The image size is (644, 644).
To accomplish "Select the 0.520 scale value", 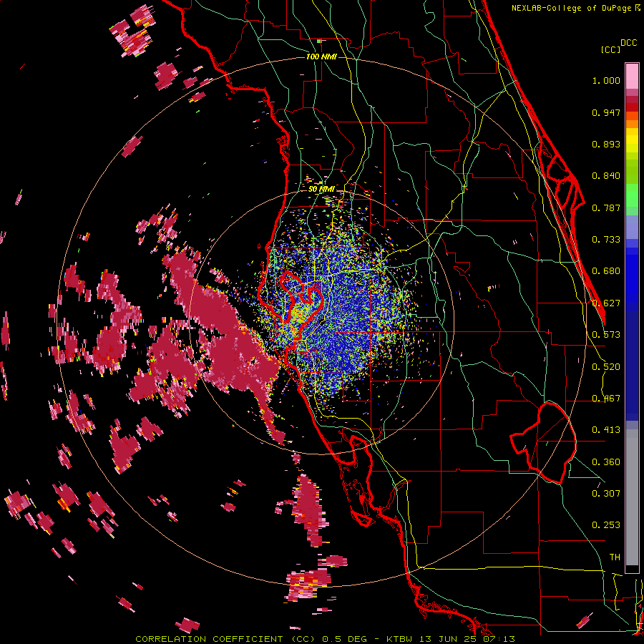I will click(x=606, y=367).
